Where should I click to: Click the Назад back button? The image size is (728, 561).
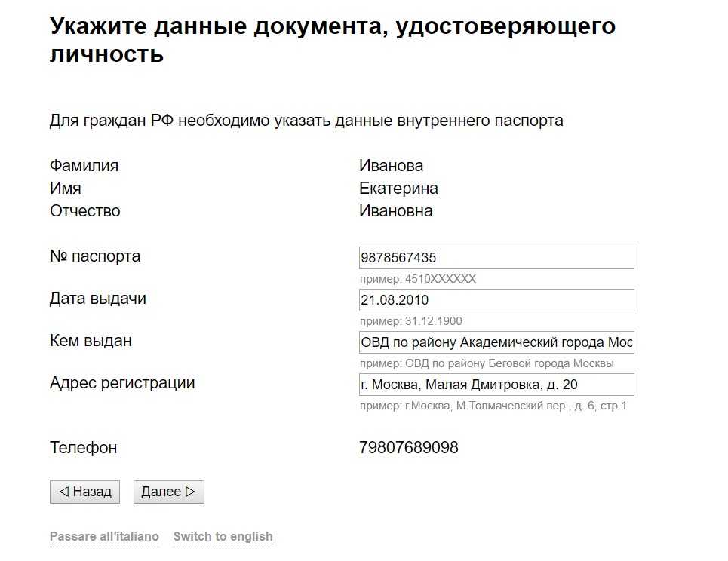point(84,492)
